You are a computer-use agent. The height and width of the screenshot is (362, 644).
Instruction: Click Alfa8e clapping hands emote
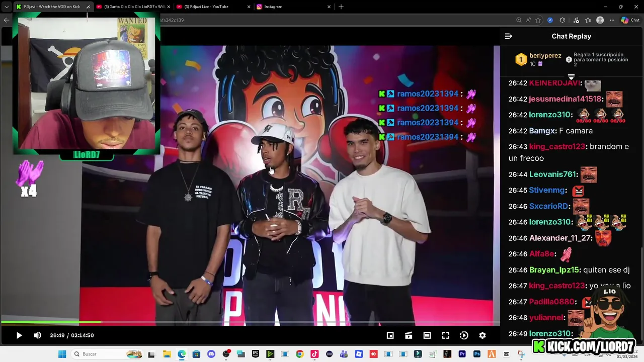click(x=567, y=254)
